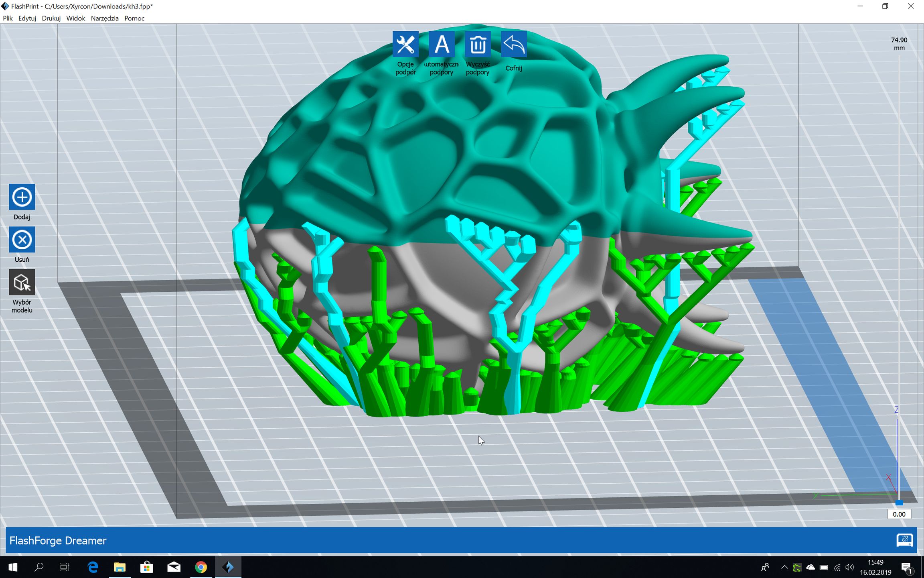The width and height of the screenshot is (924, 578).
Task: Undo last action with the Cofnij icon
Action: point(513,44)
